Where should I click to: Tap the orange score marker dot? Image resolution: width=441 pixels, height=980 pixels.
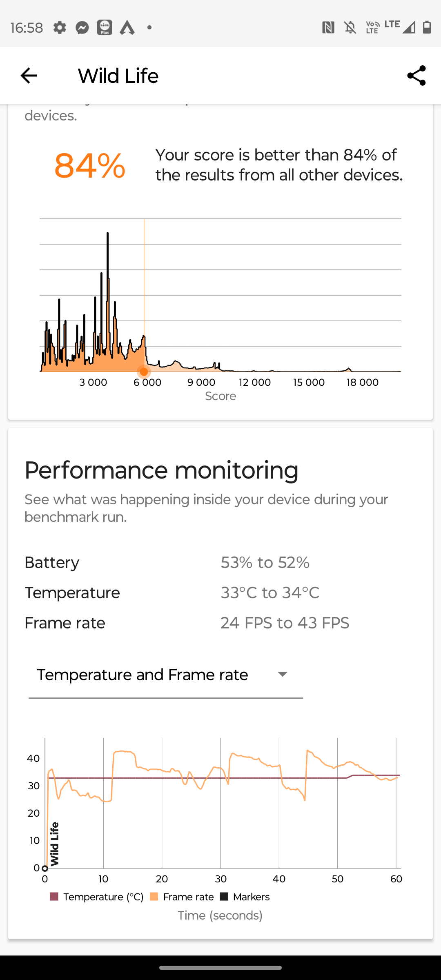point(144,372)
